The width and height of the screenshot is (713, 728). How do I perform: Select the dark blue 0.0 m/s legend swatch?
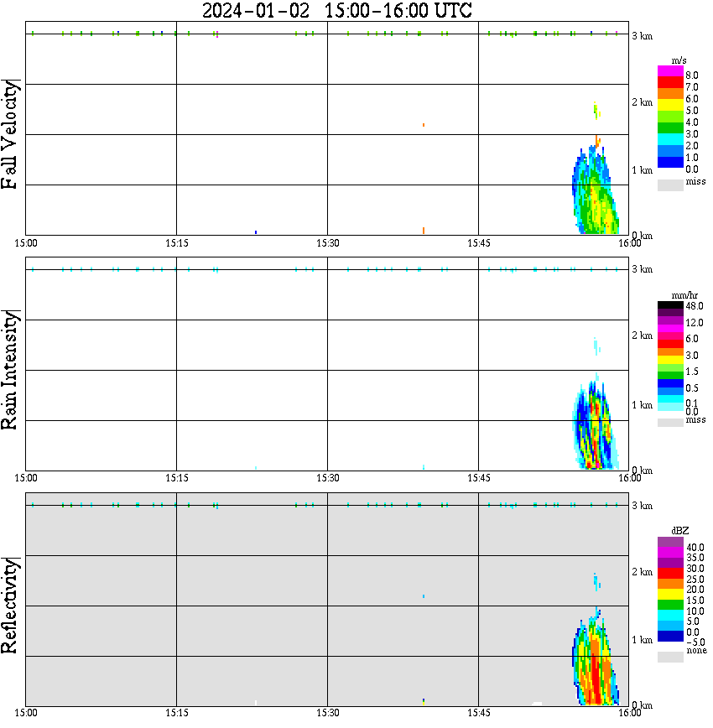tap(670, 163)
